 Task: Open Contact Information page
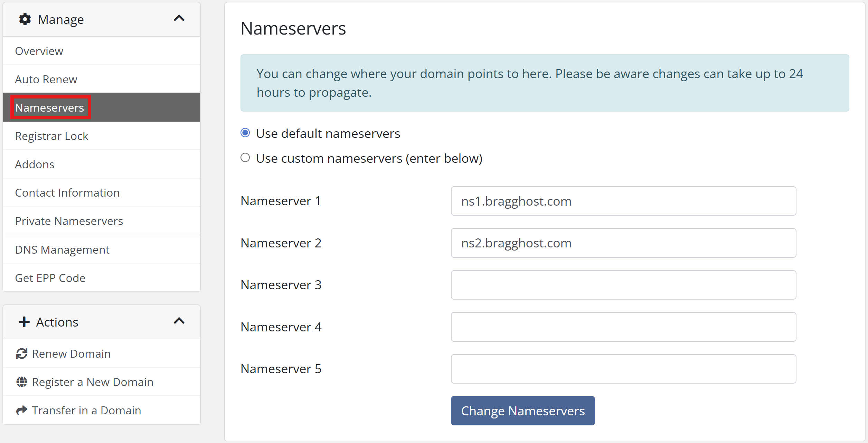coord(67,192)
